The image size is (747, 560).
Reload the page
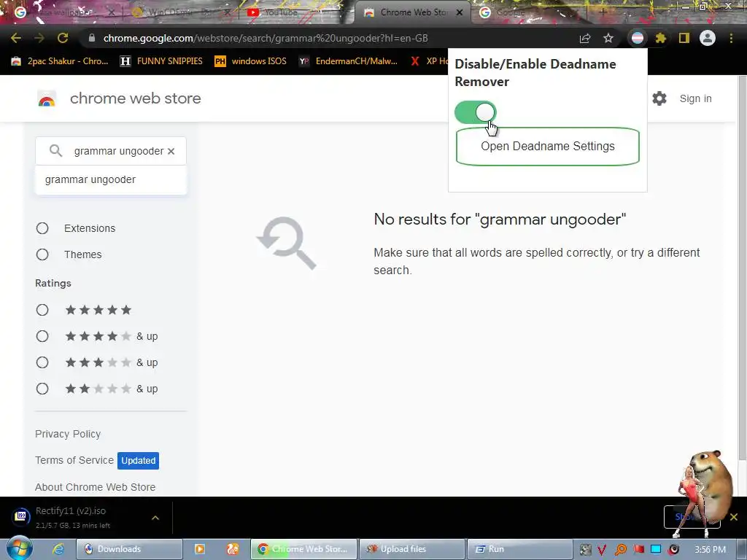(63, 38)
